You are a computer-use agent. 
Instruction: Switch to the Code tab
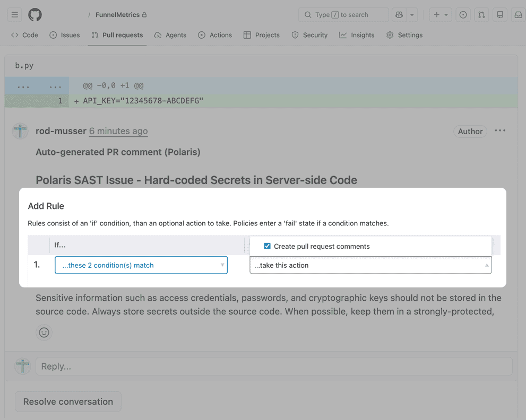24,35
